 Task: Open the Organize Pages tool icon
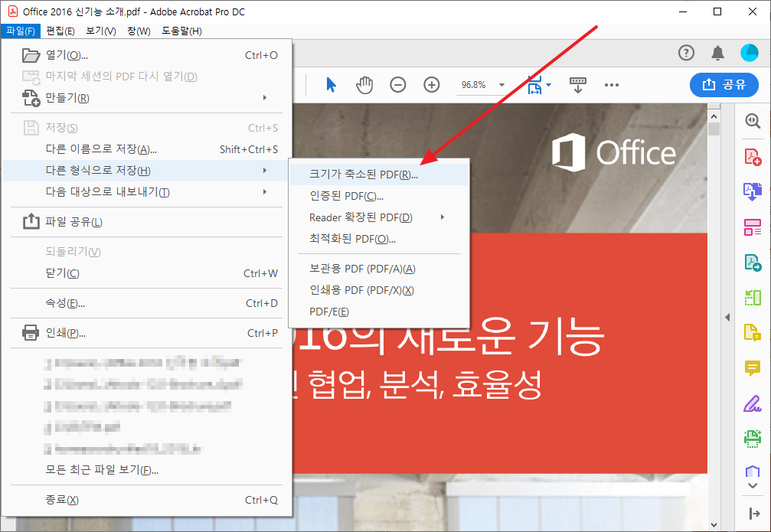pos(753,227)
